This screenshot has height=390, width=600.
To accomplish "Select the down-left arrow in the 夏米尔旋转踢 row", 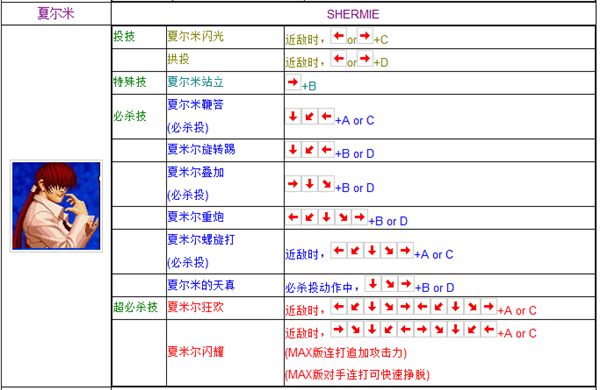I will tap(310, 150).
